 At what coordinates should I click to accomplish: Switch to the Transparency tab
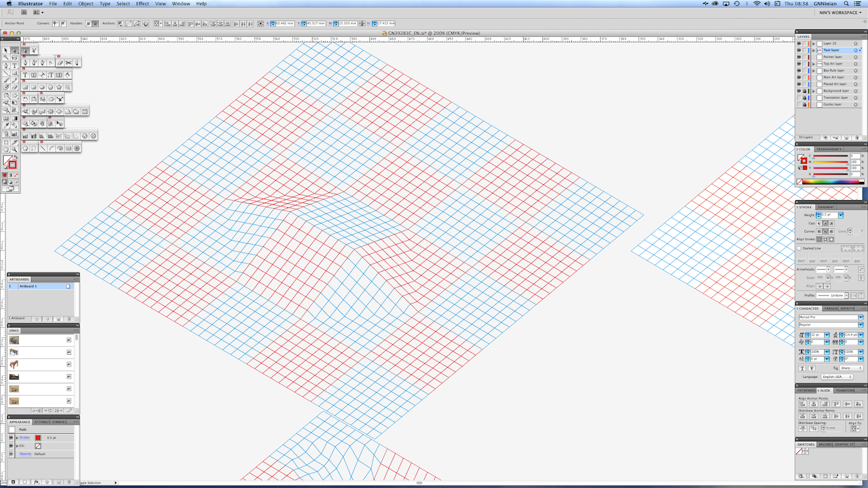click(x=829, y=149)
